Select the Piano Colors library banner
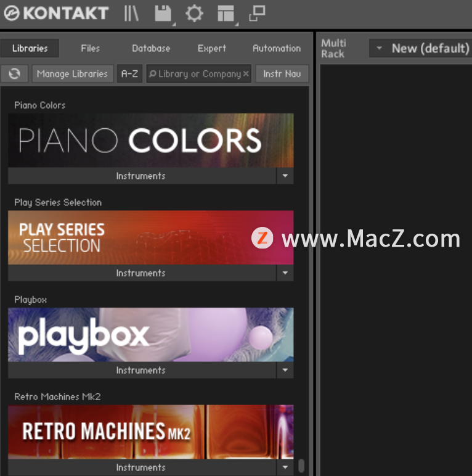 [x=151, y=140]
